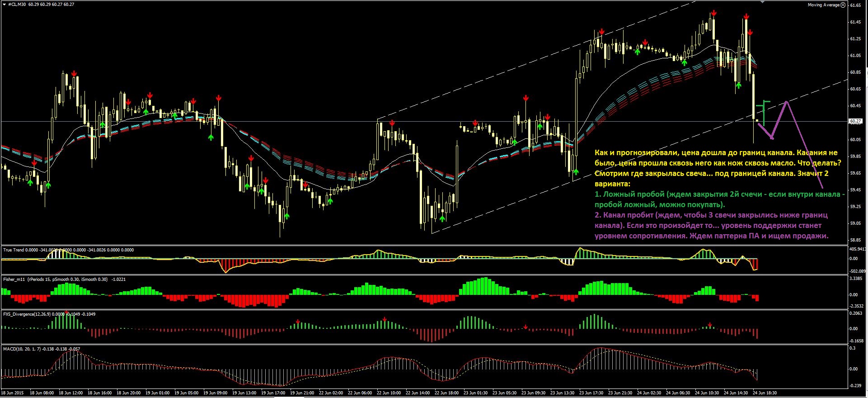This screenshot has height=398, width=868.
Task: Click price scale value 59.65
Action: tap(855, 173)
